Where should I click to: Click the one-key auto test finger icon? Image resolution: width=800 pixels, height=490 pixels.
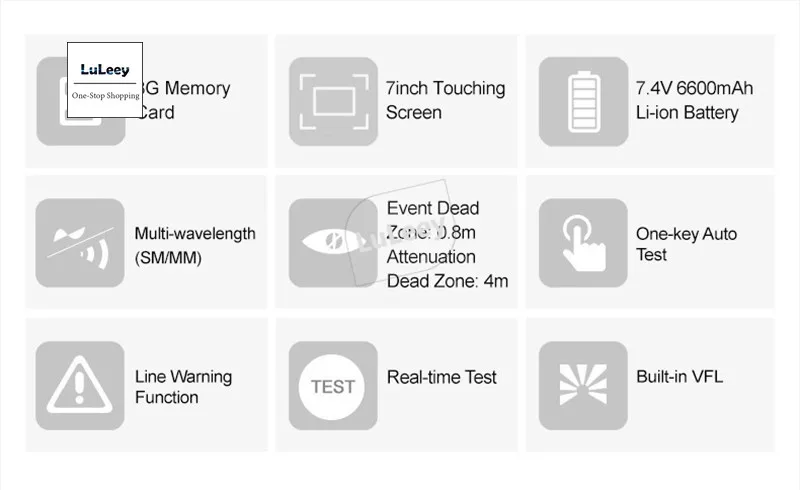(583, 243)
